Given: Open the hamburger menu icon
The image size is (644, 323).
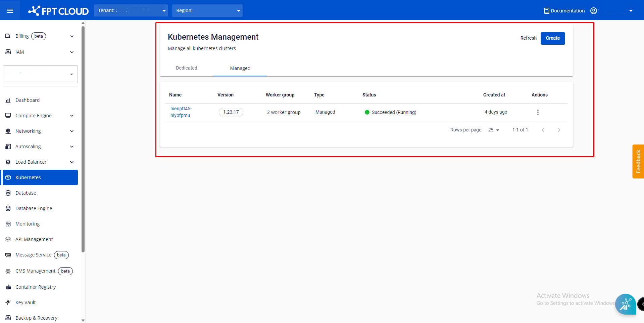Looking at the screenshot, I should pos(10,11).
